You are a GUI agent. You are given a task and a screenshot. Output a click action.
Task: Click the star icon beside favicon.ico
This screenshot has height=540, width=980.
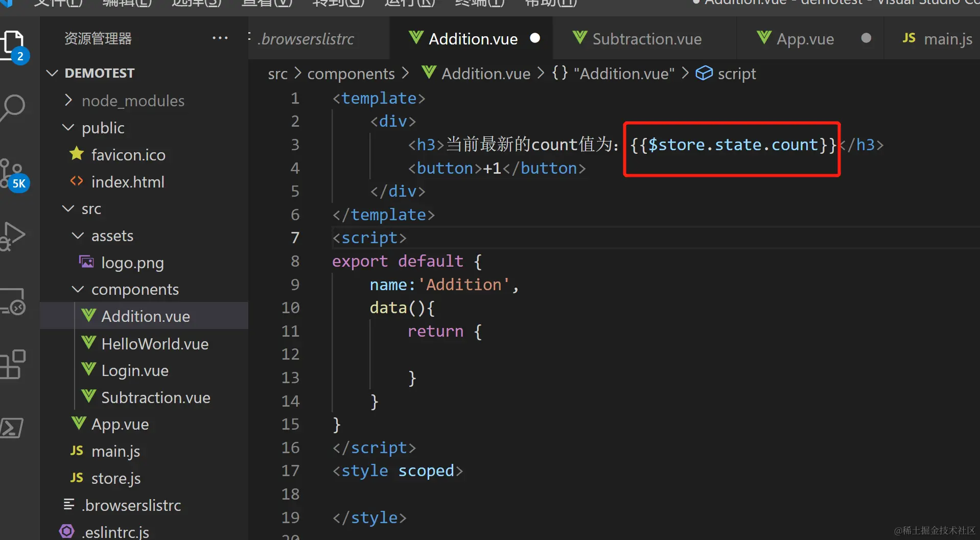(x=77, y=153)
